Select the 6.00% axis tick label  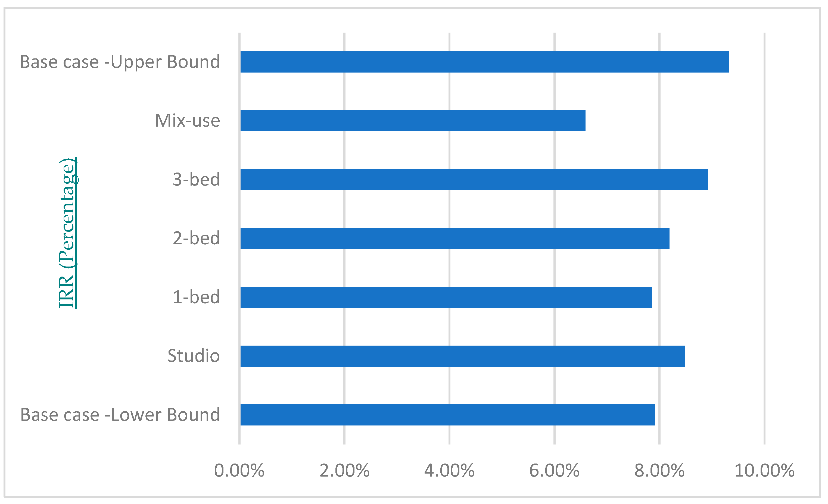tap(555, 471)
